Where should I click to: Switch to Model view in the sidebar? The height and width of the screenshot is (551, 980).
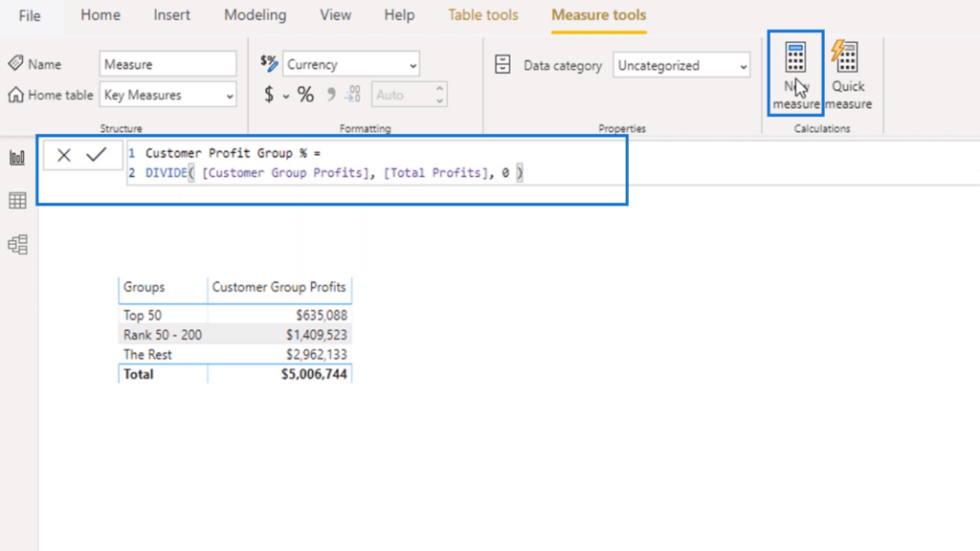[17, 244]
